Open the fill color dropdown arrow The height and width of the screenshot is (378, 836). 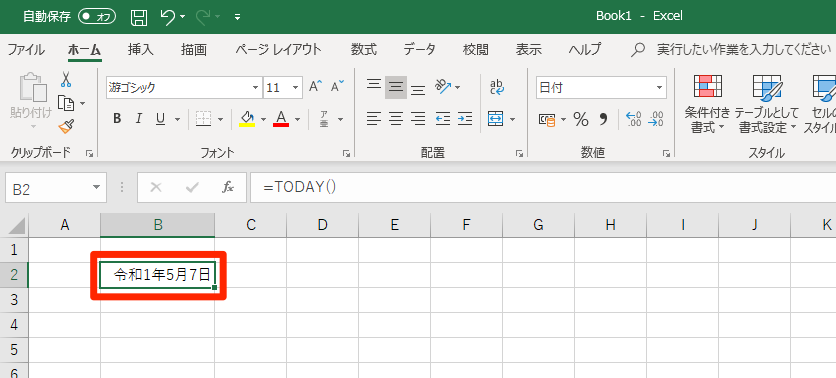click(263, 119)
